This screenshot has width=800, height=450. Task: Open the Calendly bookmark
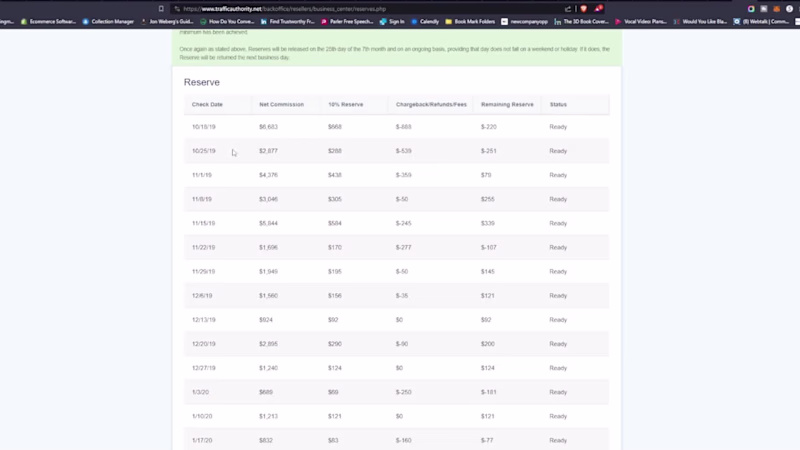click(x=425, y=21)
